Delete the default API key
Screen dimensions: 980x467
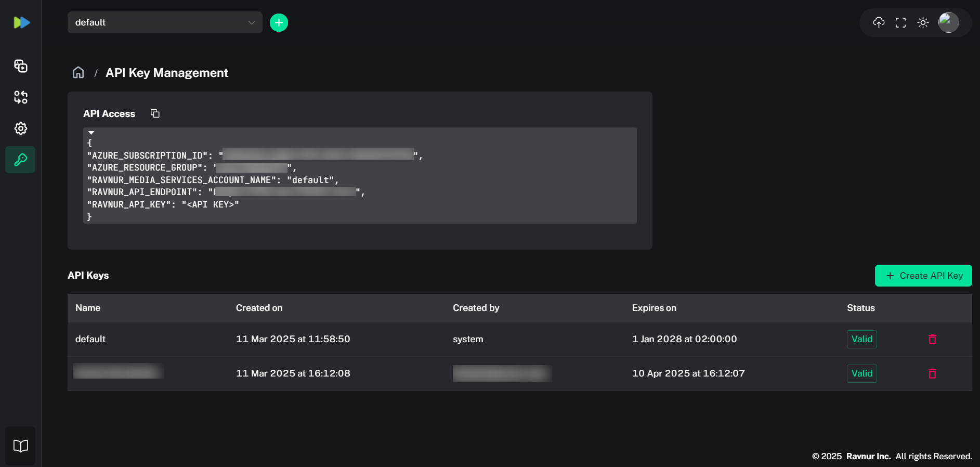point(932,339)
